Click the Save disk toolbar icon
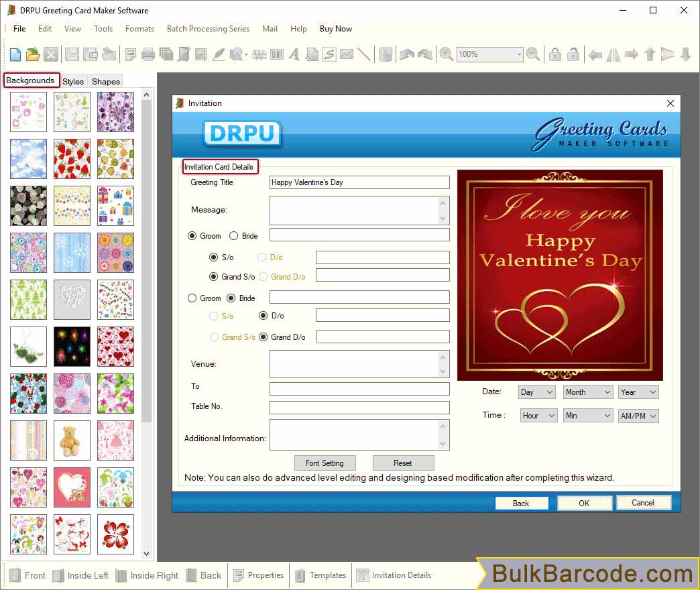The width and height of the screenshot is (700, 590). (x=72, y=54)
